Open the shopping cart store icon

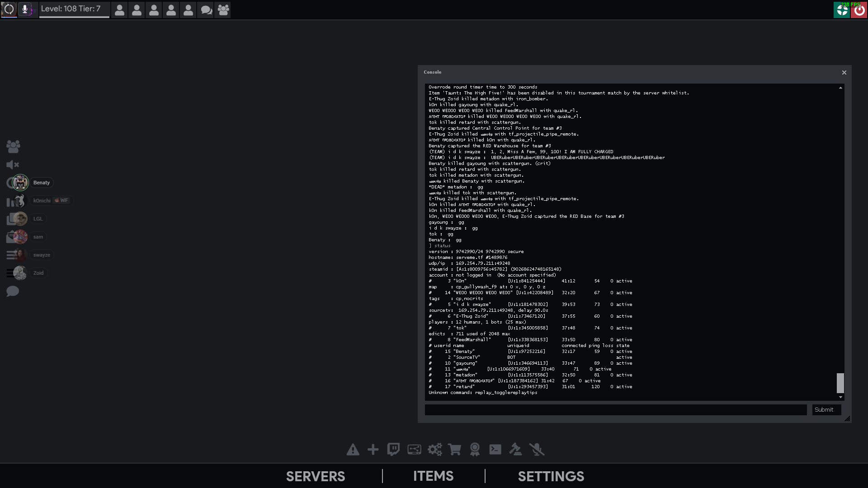(454, 450)
